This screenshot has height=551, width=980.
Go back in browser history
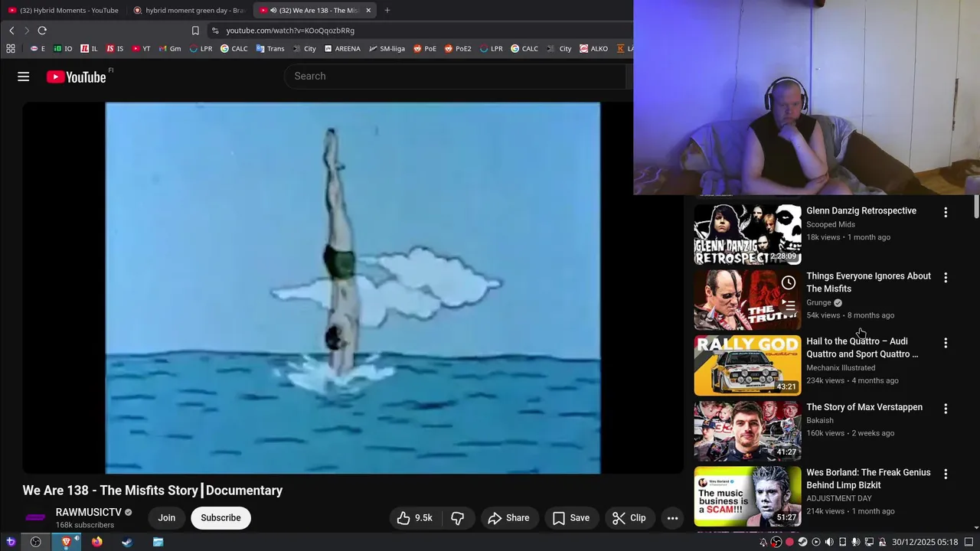pos(11,31)
